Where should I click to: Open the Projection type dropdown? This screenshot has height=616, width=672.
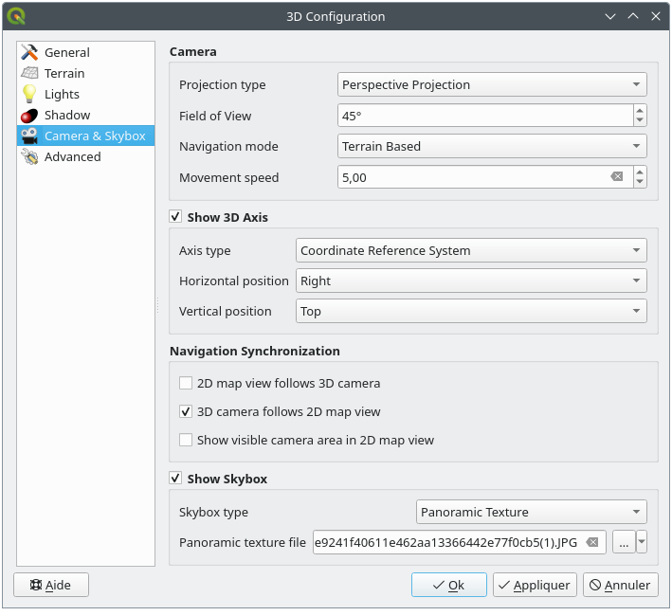click(492, 85)
